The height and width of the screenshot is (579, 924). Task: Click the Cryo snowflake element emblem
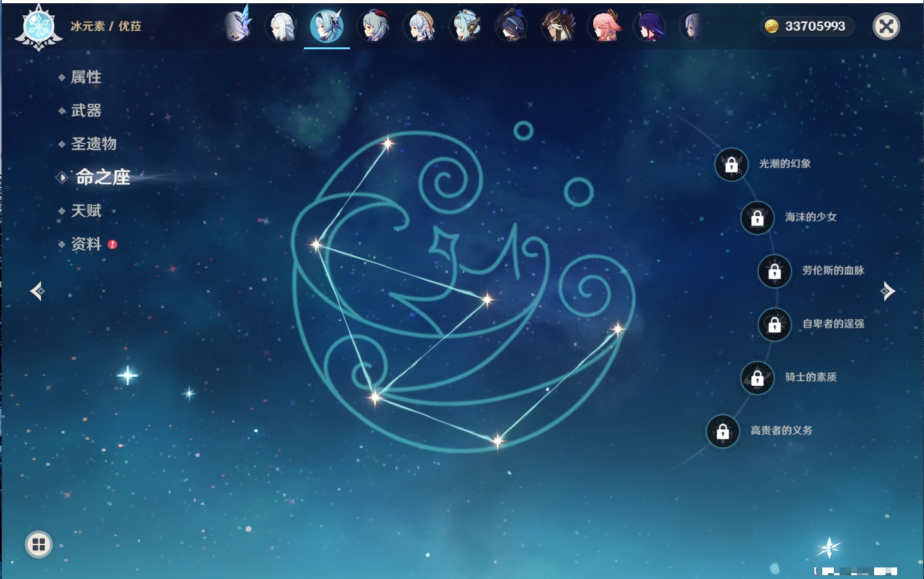pos(39,28)
